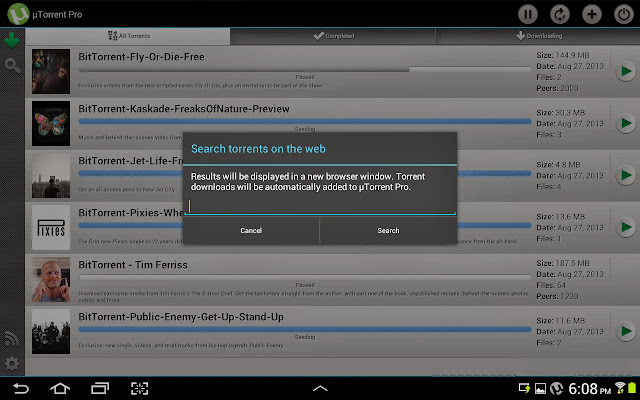Click the screenshot capture icon in the navigation bar
The image size is (640, 400).
click(139, 388)
